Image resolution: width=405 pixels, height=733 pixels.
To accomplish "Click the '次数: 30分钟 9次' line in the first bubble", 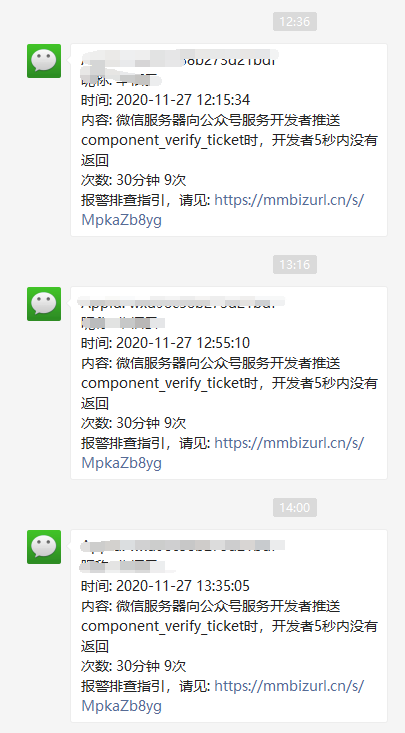I will 134,180.
